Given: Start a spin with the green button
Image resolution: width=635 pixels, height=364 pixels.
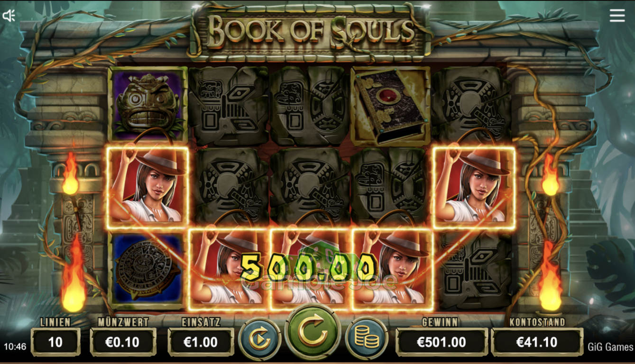Looking at the screenshot, I should pyautogui.click(x=313, y=333).
